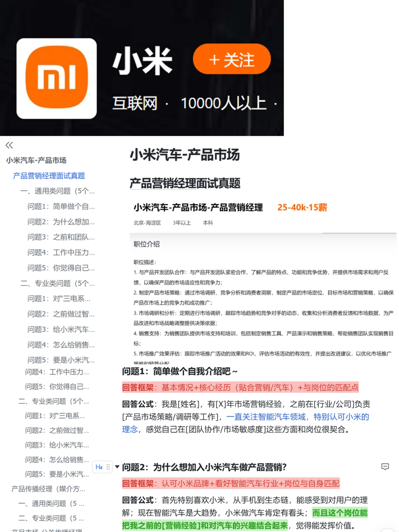
Task: Jump to upper 问题2: 之前做过智... outline item
Action: (61, 314)
